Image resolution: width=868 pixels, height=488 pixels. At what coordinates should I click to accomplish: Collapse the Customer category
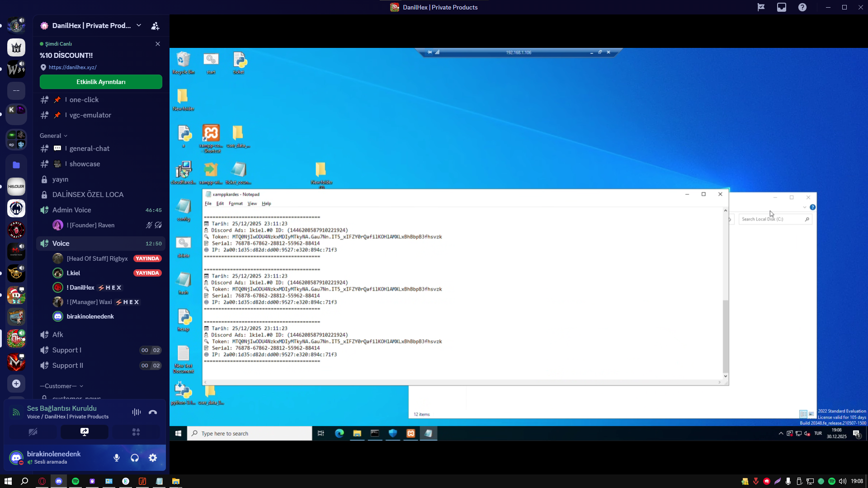[61, 386]
